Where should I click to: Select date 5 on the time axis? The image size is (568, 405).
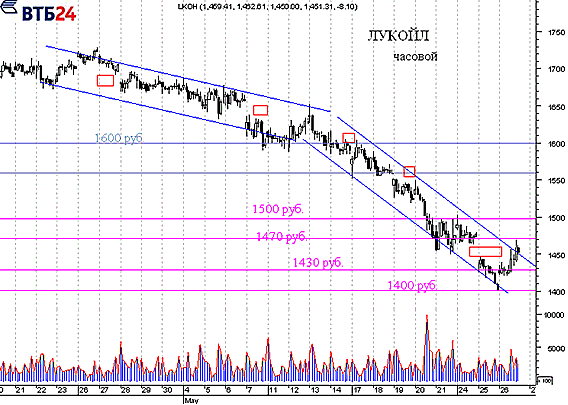(208, 391)
